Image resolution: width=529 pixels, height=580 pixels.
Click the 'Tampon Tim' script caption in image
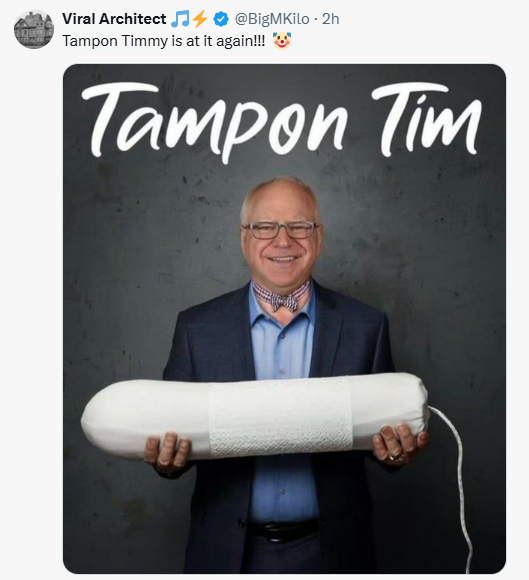pyautogui.click(x=281, y=122)
